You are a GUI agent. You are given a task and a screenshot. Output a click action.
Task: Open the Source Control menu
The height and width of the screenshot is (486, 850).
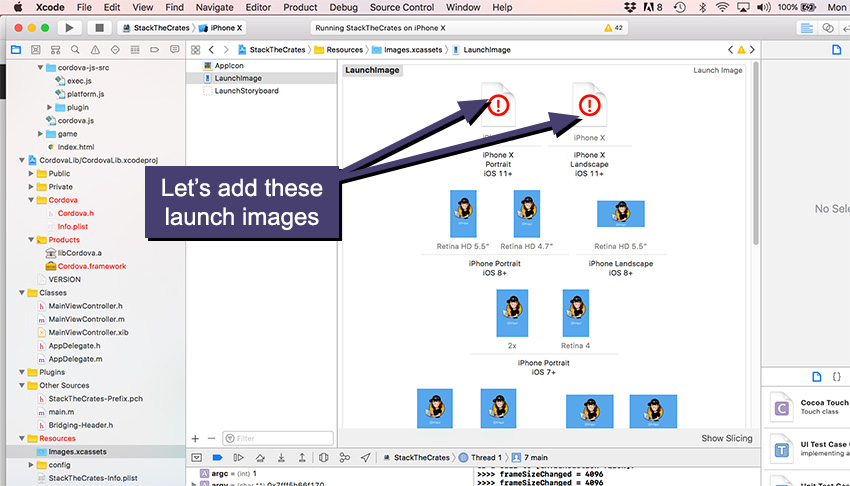click(x=402, y=8)
